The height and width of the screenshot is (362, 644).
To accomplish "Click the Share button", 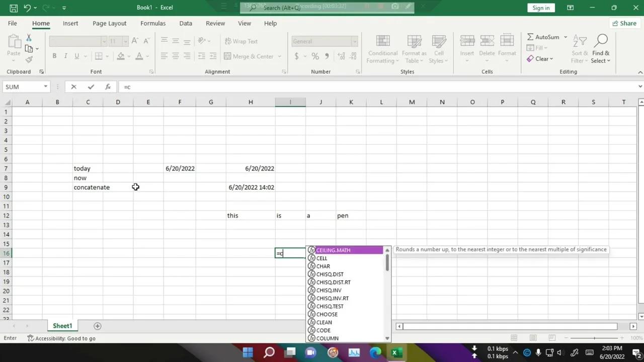I will [624, 23].
